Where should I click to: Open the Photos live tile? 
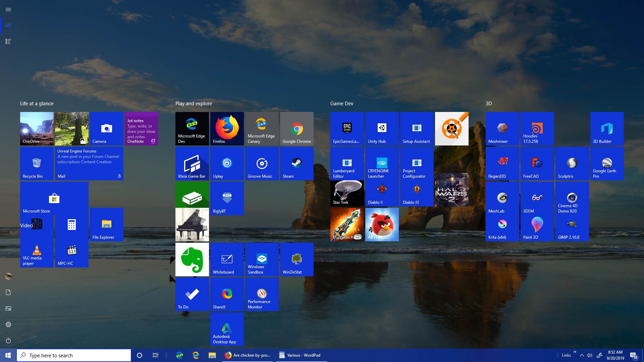click(71, 129)
